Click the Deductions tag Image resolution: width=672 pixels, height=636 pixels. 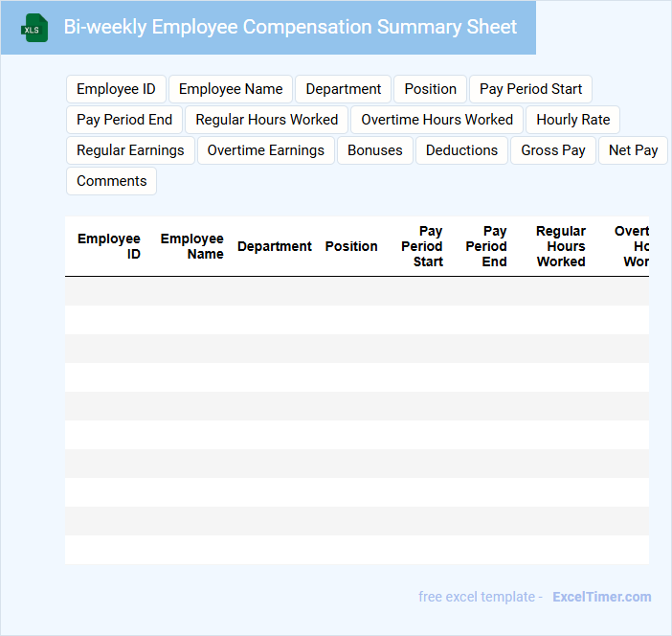tap(461, 150)
